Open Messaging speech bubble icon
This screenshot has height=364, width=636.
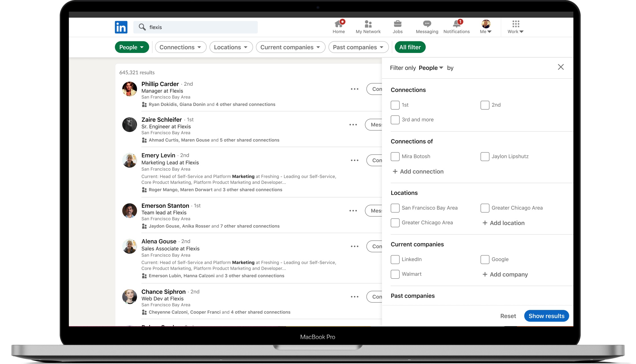427,24
